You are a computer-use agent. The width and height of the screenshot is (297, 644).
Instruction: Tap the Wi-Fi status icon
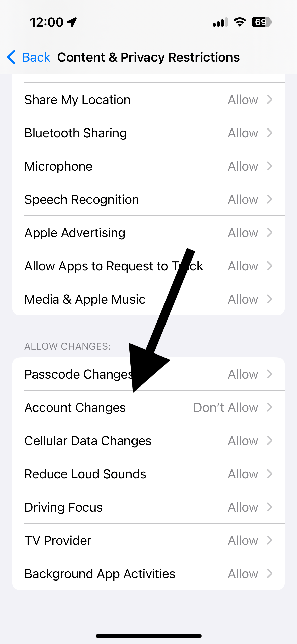pyautogui.click(x=240, y=22)
